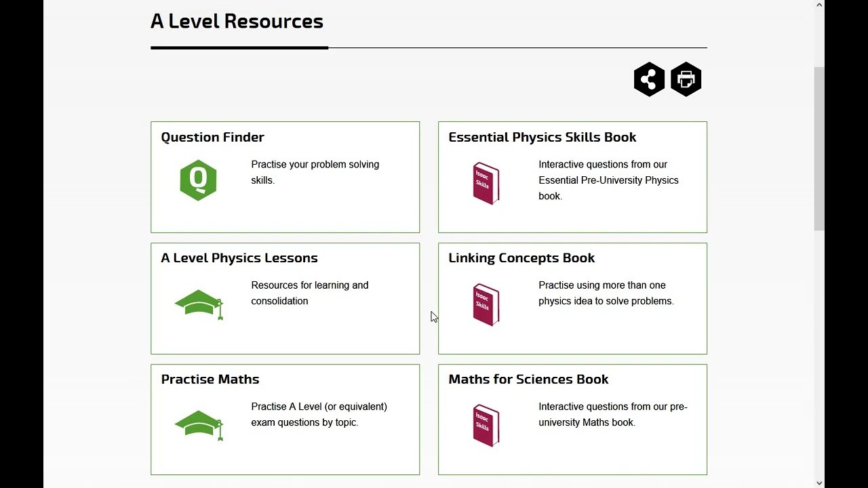The image size is (868, 488).
Task: Click the Essential Physics Skills Book icon
Action: pos(486,183)
